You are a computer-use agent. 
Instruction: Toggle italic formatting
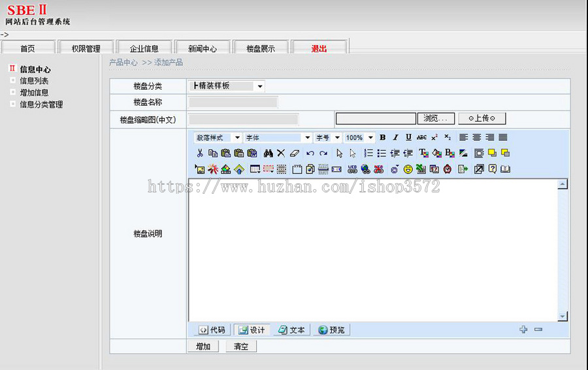(x=395, y=138)
